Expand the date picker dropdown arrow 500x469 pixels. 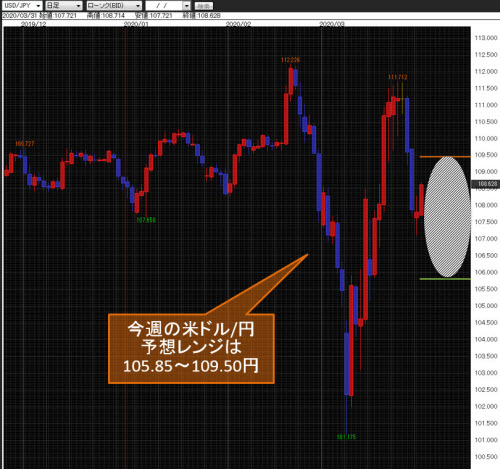[186, 6]
